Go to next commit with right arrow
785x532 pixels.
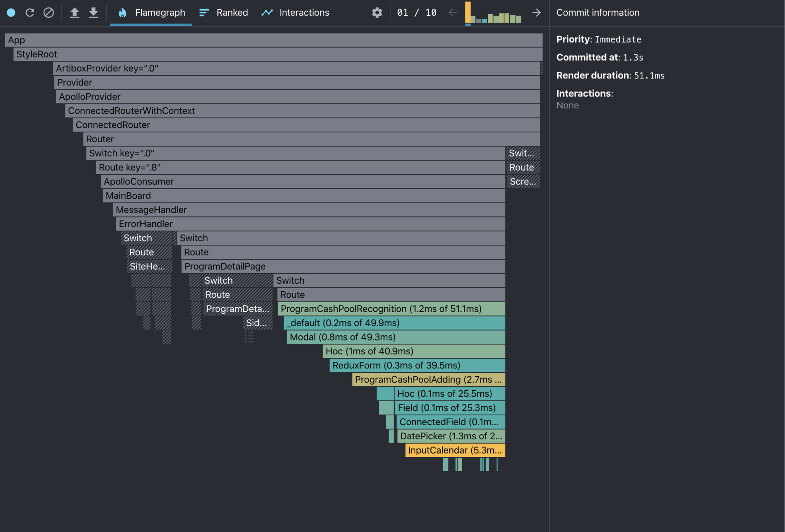[536, 13]
